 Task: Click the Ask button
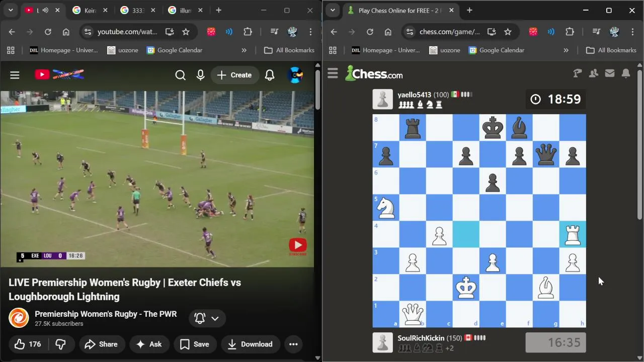[149, 344]
